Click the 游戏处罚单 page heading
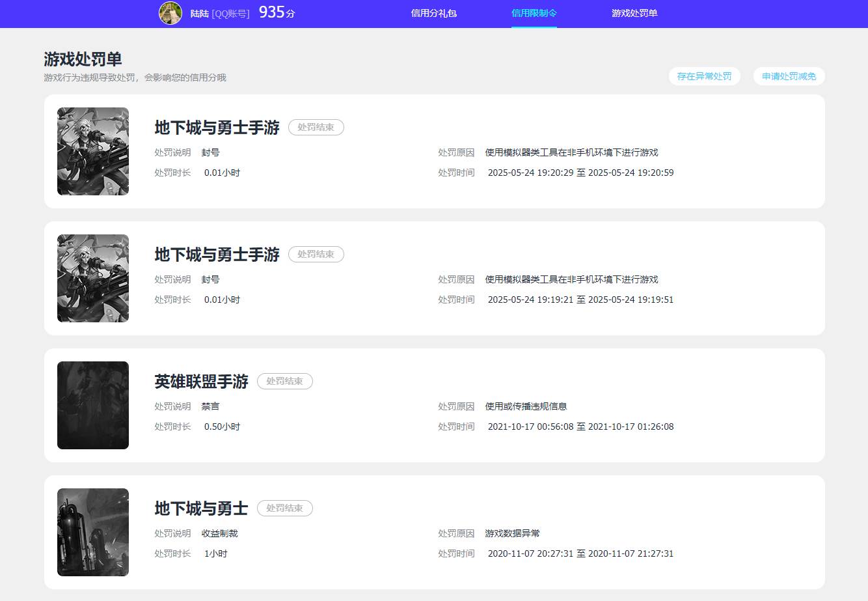The image size is (868, 601). pyautogui.click(x=83, y=59)
